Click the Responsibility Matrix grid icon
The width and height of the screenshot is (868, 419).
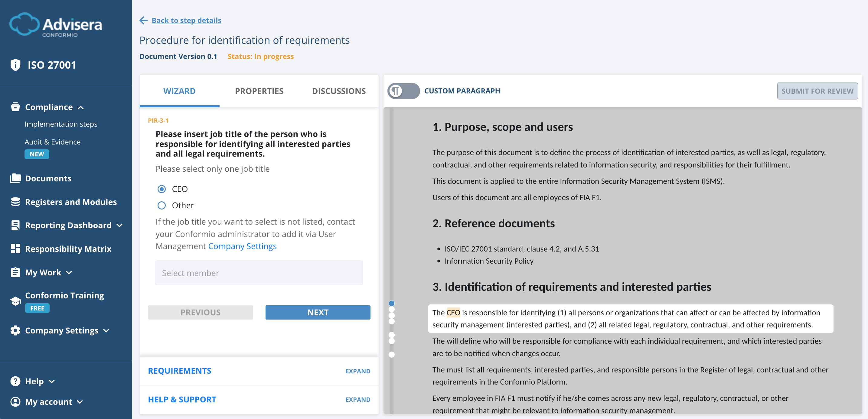coord(15,248)
